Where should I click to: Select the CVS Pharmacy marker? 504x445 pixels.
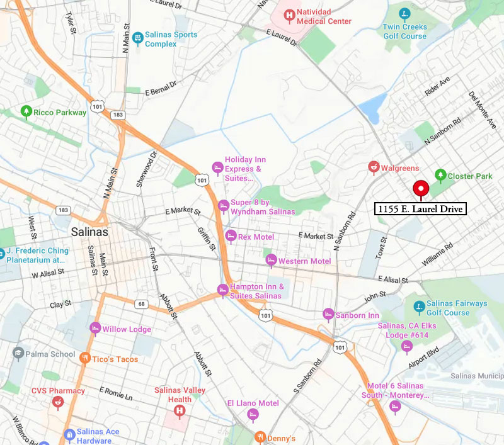(x=58, y=402)
